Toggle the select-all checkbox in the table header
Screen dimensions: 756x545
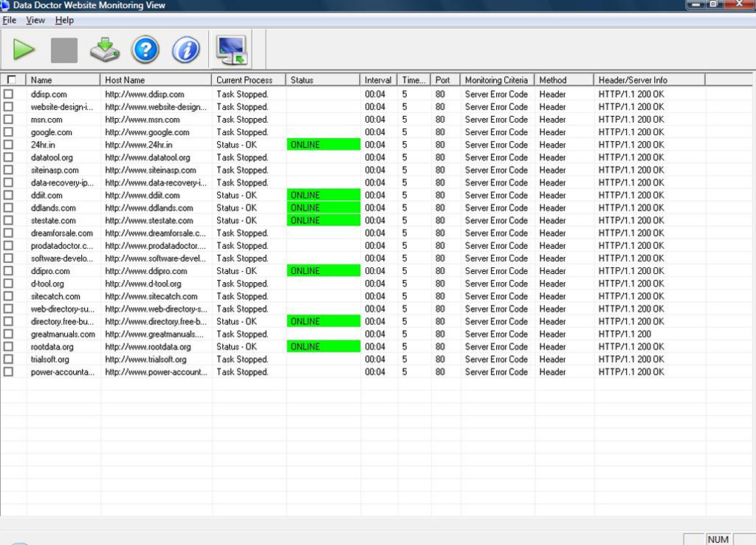pos(12,80)
